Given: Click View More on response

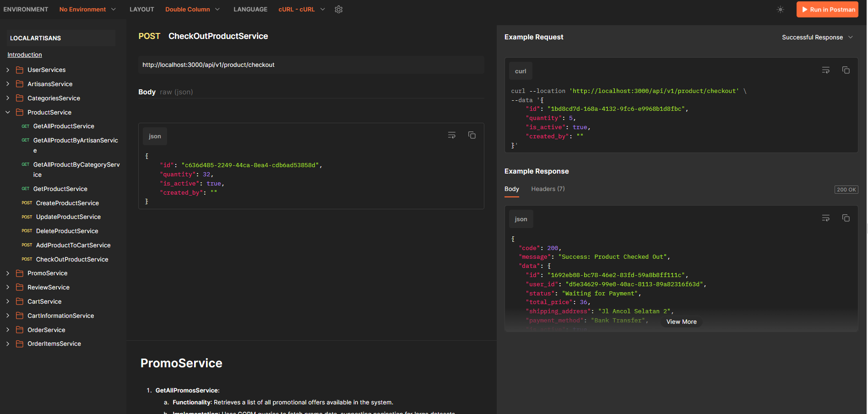Looking at the screenshot, I should tap(682, 321).
